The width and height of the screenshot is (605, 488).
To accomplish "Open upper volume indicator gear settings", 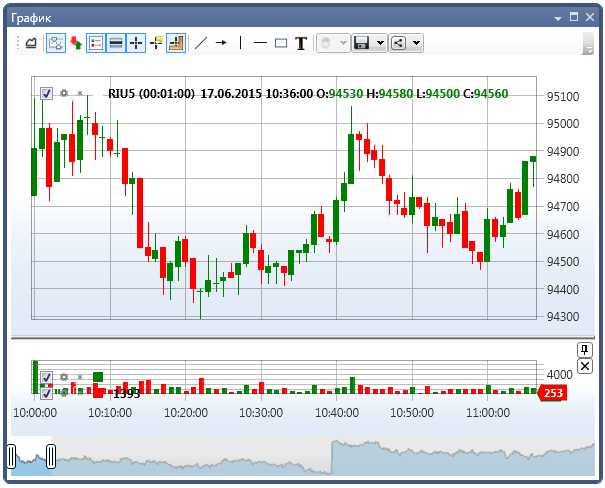I will 64,377.
